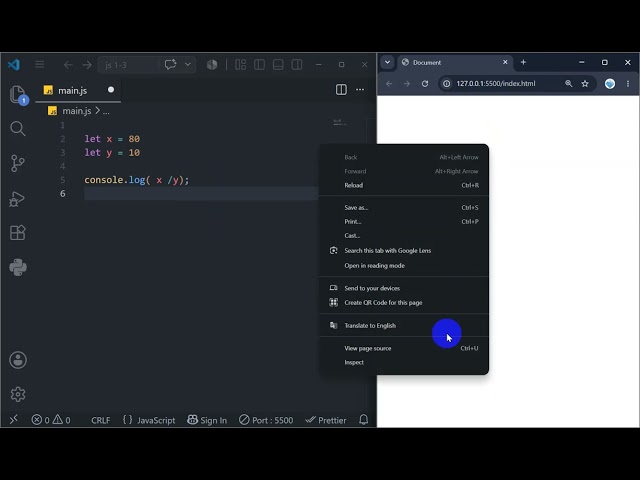The height and width of the screenshot is (480, 640).
Task: Open a new Chrome tab
Action: point(523,62)
